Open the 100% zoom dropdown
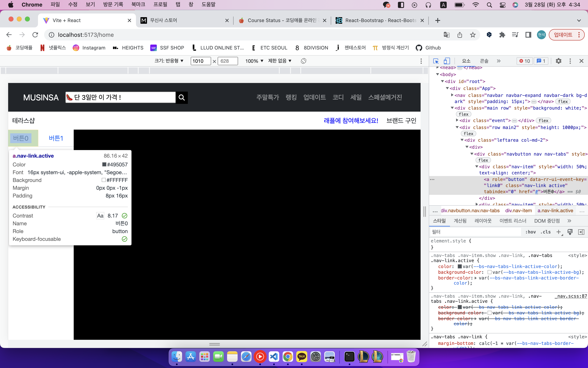The height and width of the screenshot is (368, 588). click(x=254, y=61)
